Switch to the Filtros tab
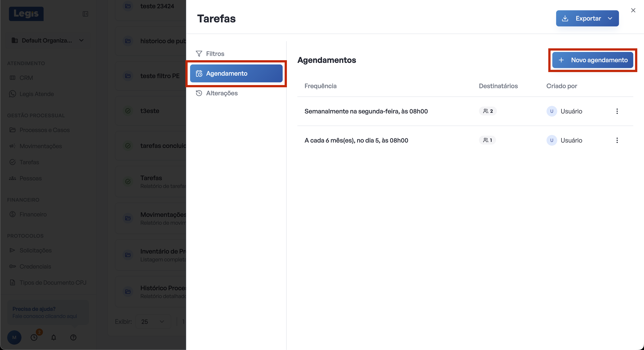This screenshot has height=350, width=644. (215, 54)
